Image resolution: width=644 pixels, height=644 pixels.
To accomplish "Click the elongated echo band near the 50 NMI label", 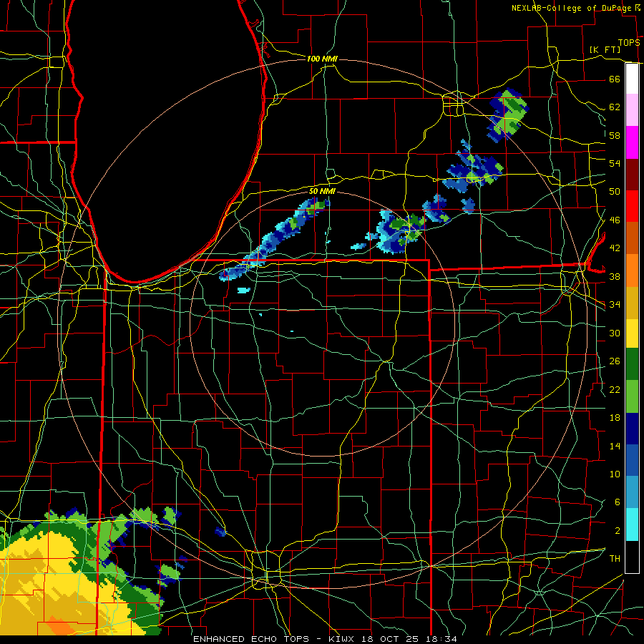I will pos(274,240).
